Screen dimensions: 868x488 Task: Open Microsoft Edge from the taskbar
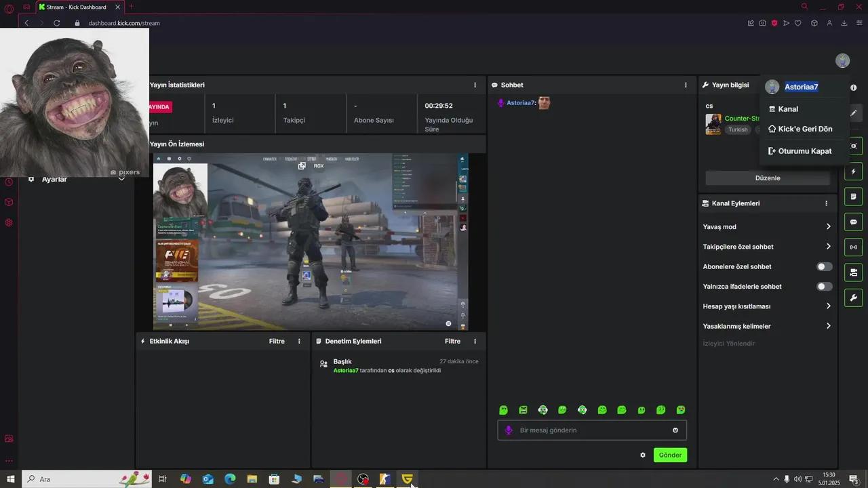230,479
